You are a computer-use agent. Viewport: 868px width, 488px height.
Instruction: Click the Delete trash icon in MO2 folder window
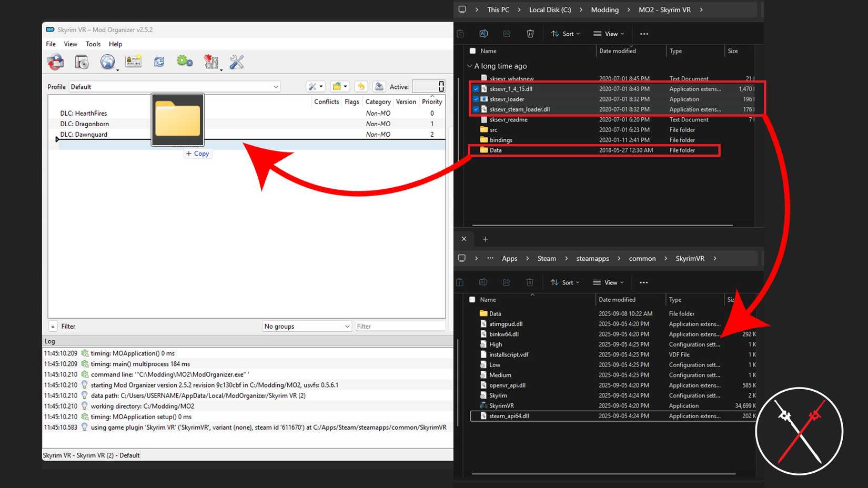[x=530, y=34]
